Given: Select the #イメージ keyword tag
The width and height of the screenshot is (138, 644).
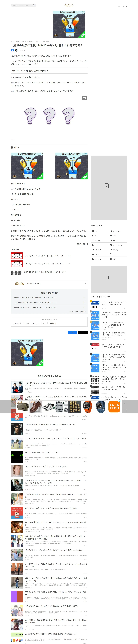Looking at the screenshot, I should pyautogui.click(x=18, y=323).
